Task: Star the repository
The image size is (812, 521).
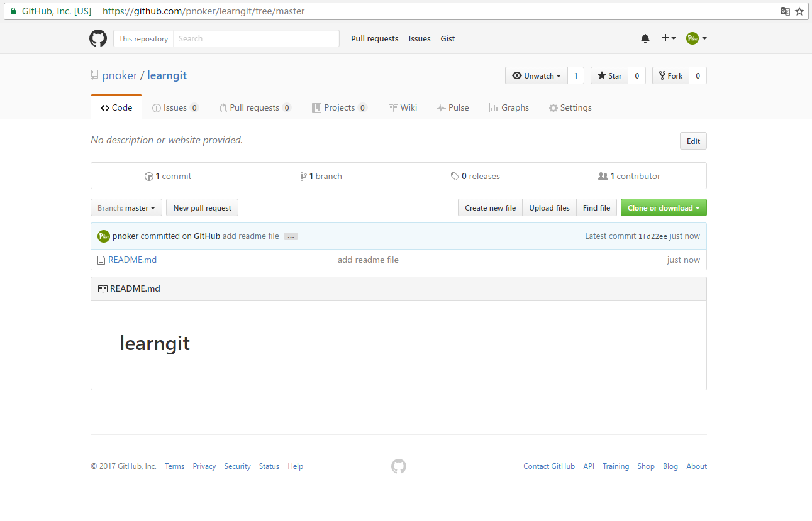Action: [x=609, y=76]
